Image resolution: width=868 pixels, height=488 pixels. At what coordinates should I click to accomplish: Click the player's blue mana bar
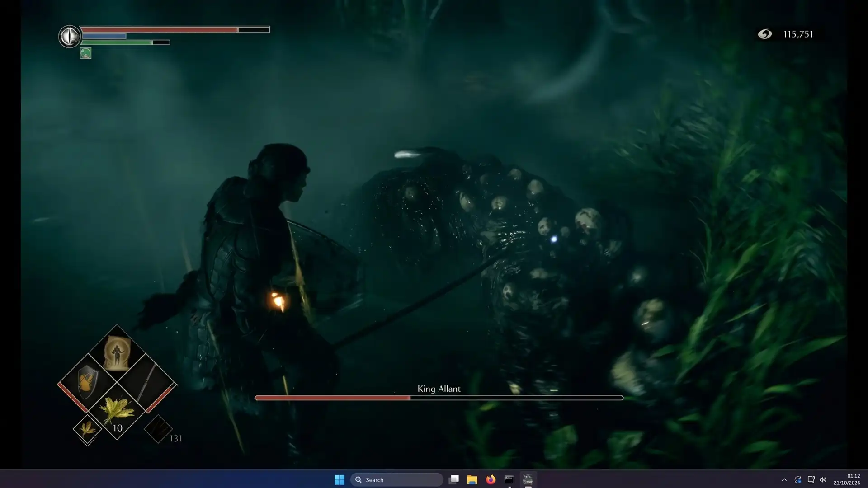104,36
